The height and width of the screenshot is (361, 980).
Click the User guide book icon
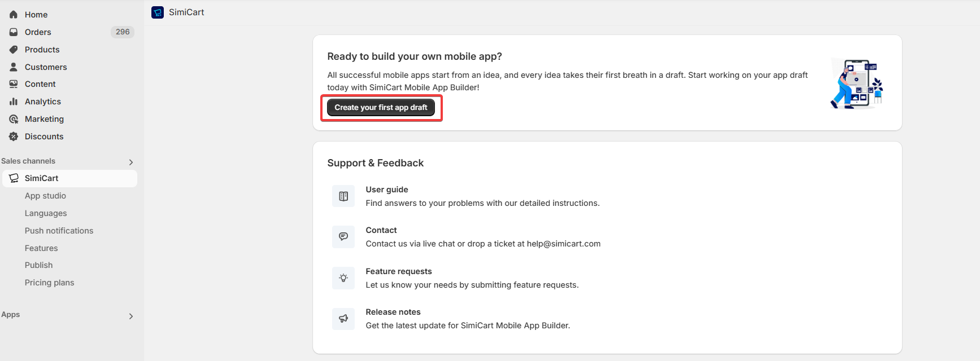pos(343,196)
